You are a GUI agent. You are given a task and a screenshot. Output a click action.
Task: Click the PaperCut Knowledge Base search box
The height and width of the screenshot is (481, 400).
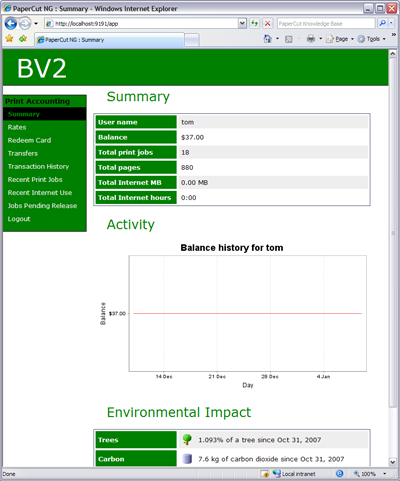[326, 24]
